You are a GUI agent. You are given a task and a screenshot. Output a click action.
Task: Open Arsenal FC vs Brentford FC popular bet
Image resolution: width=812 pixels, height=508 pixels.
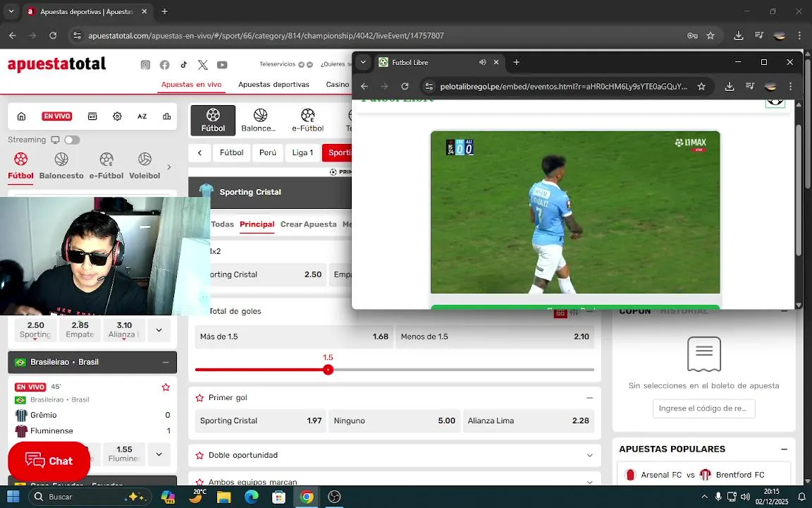coord(703,474)
